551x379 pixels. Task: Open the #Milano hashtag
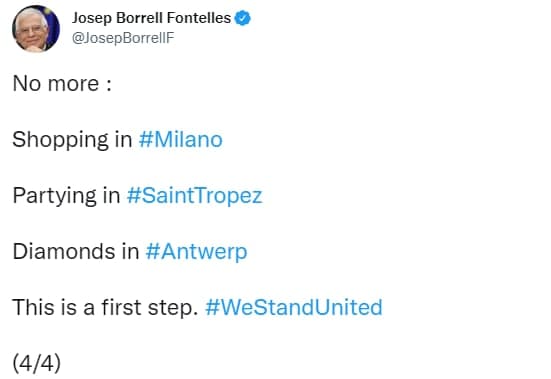click(181, 139)
